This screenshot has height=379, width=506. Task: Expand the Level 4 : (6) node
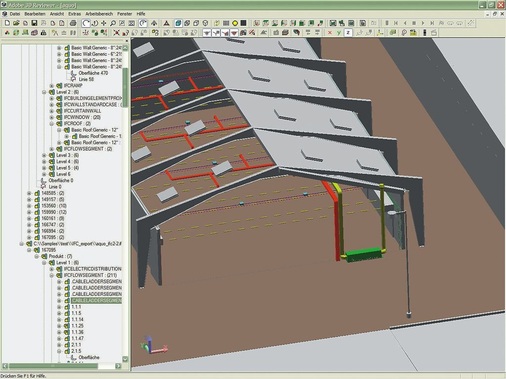pyautogui.click(x=44, y=162)
